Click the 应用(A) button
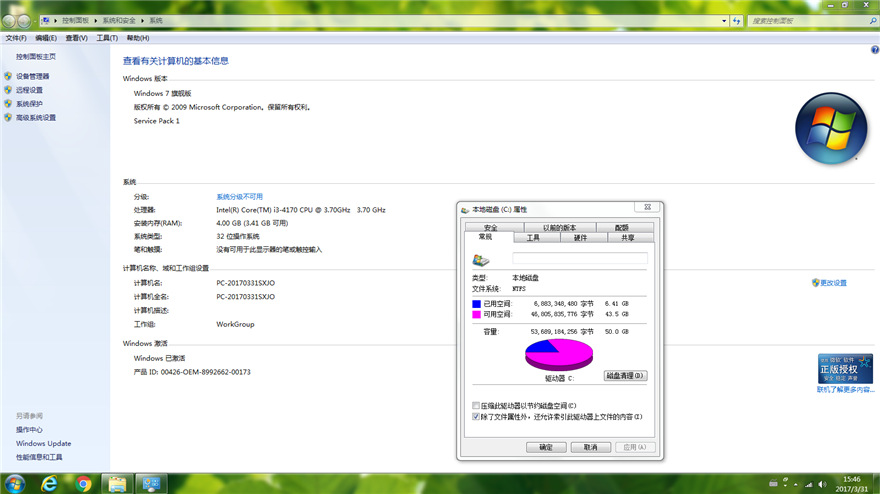 pos(635,447)
